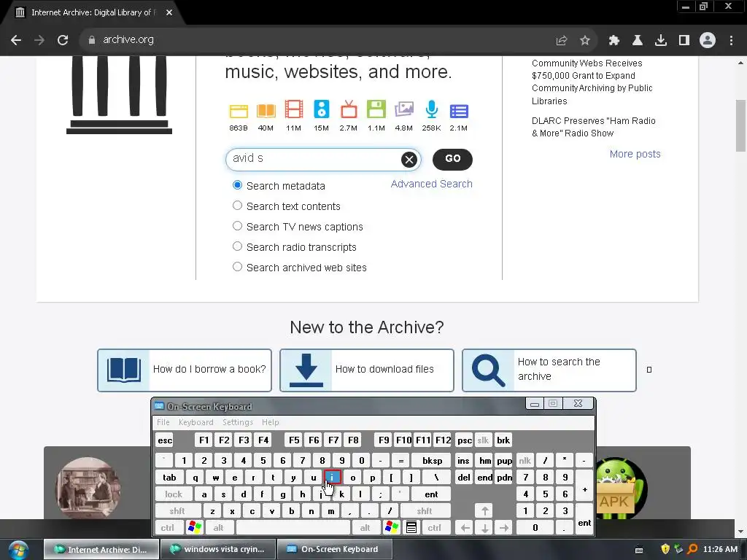Read Community Webs Receives $750,000 Grant post
747x560 pixels.
[592, 82]
